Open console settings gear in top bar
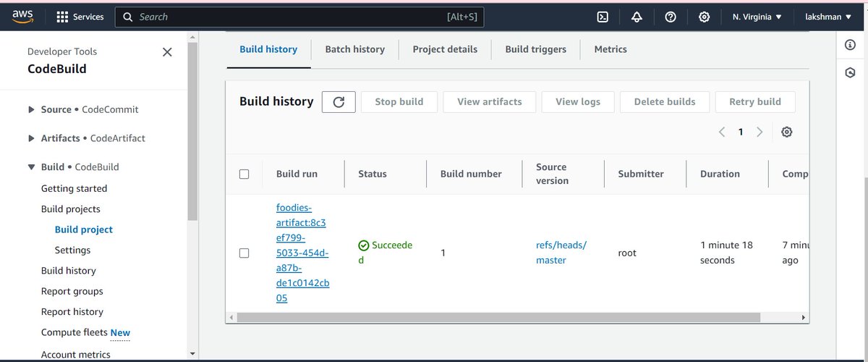 (x=704, y=17)
